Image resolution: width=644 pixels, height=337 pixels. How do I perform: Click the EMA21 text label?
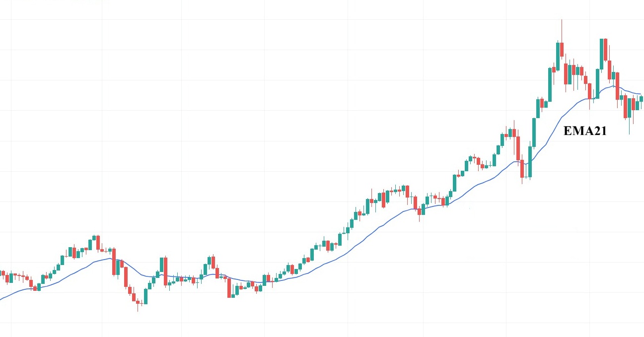(584, 132)
